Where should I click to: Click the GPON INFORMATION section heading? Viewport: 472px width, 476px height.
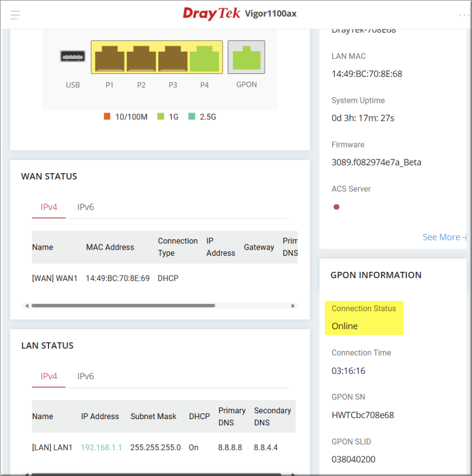[376, 275]
